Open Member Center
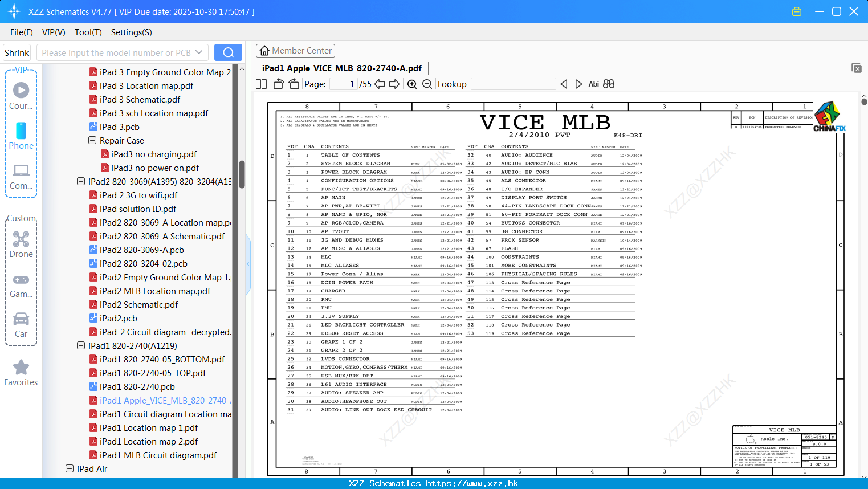The width and height of the screenshot is (868, 489). (295, 51)
